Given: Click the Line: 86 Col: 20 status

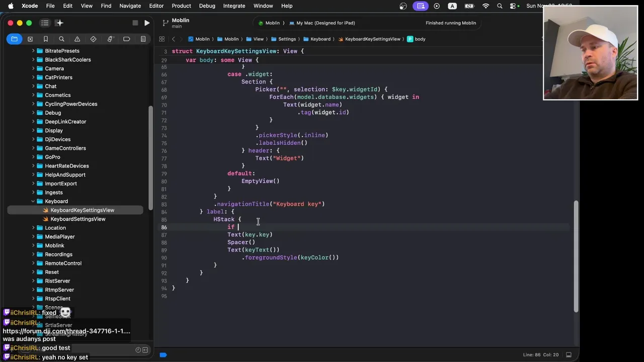Looking at the screenshot, I should [541, 355].
